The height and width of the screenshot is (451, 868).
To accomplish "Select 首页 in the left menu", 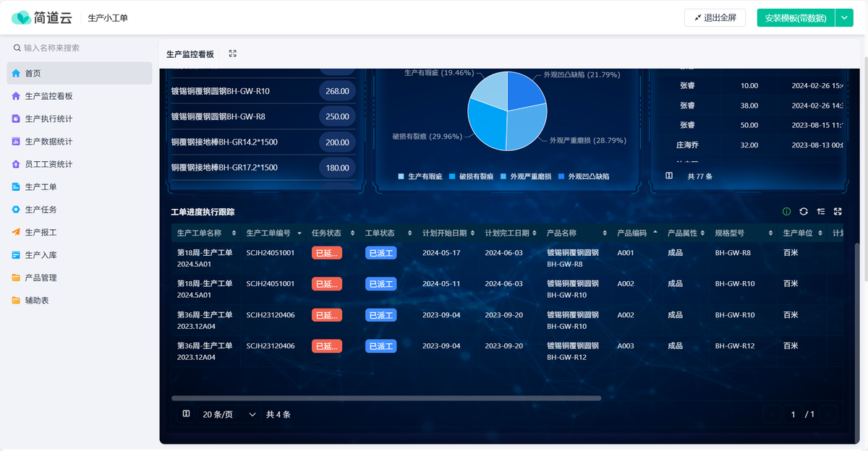I will coord(33,73).
